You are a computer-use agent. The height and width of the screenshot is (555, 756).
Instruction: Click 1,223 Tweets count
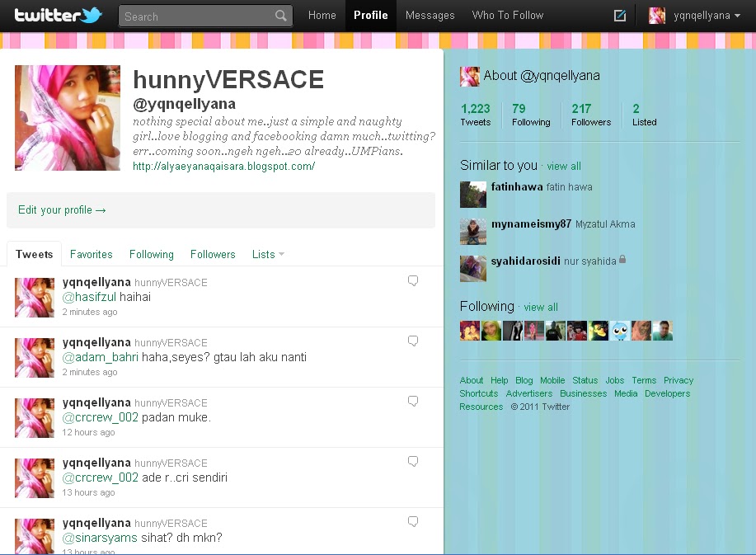click(476, 115)
